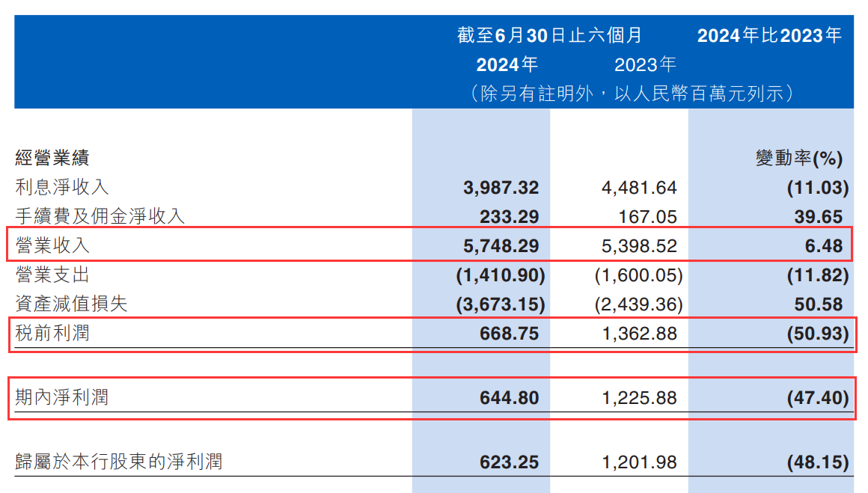Click the 經營業績 section heading
This screenshot has height=493, width=868.
pyautogui.click(x=52, y=159)
